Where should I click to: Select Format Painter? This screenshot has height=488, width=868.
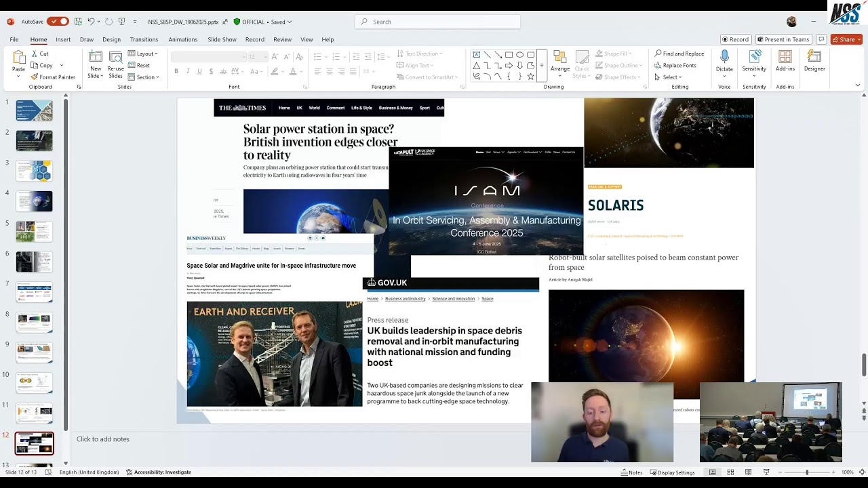(53, 77)
